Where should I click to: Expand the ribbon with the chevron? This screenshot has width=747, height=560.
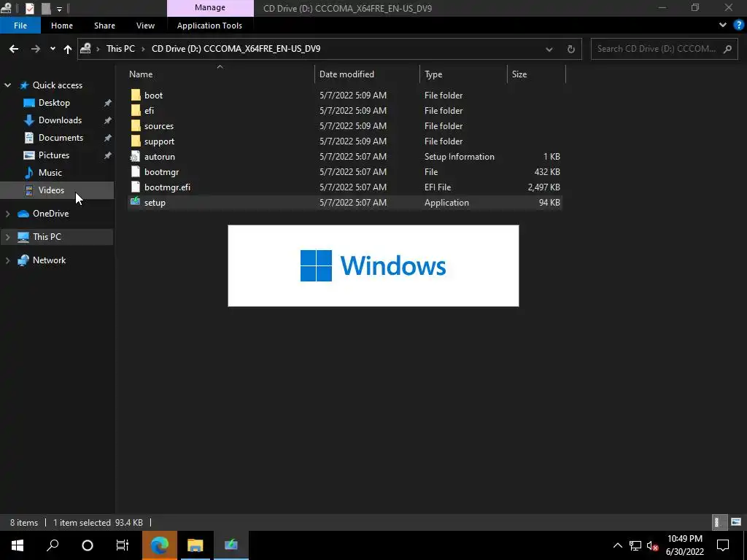click(723, 25)
